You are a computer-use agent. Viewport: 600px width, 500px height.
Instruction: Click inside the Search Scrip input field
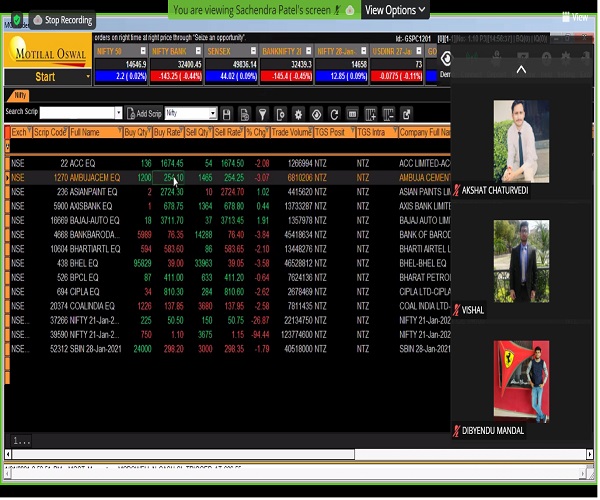(x=77, y=113)
